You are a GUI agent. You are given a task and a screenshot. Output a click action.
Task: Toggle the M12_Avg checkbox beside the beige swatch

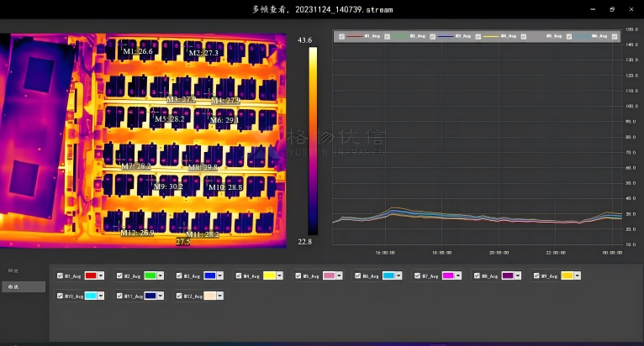coord(179,296)
